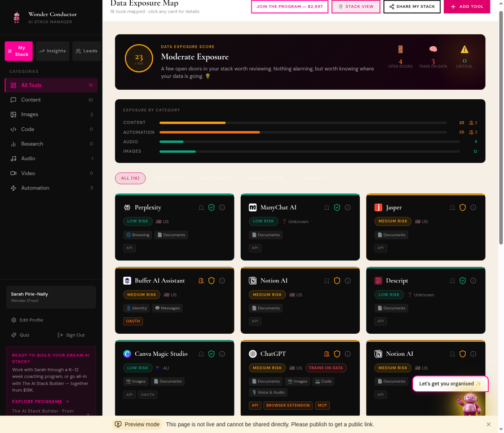Click the pink robot chat assistant

[x=470, y=404]
